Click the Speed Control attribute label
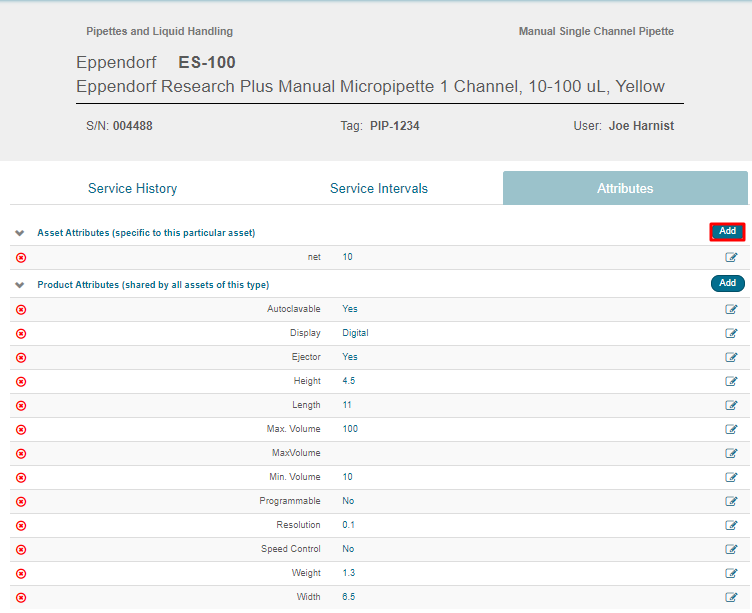 coord(291,549)
